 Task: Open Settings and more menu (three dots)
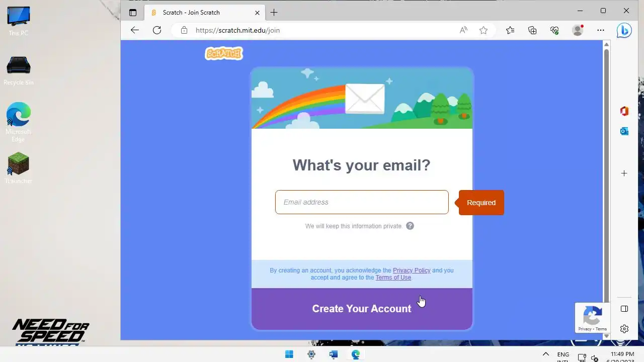coord(601,30)
